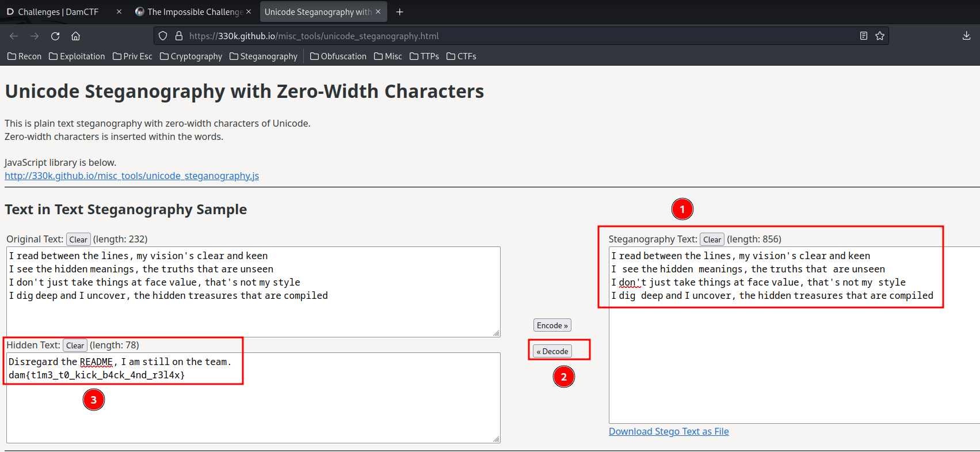Image resolution: width=980 pixels, height=452 pixels.
Task: Close the Challenges | DamCTF tab
Action: coord(119,12)
